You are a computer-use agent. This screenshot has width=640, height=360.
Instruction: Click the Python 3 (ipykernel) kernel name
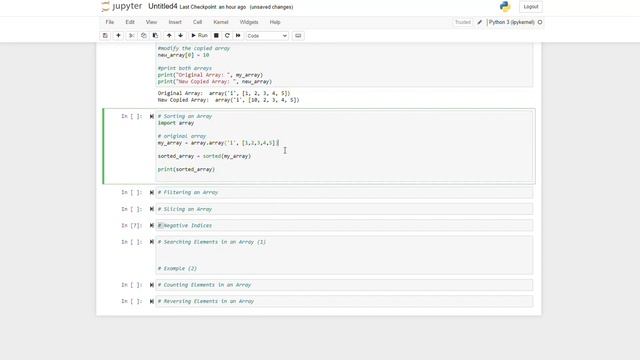point(511,22)
